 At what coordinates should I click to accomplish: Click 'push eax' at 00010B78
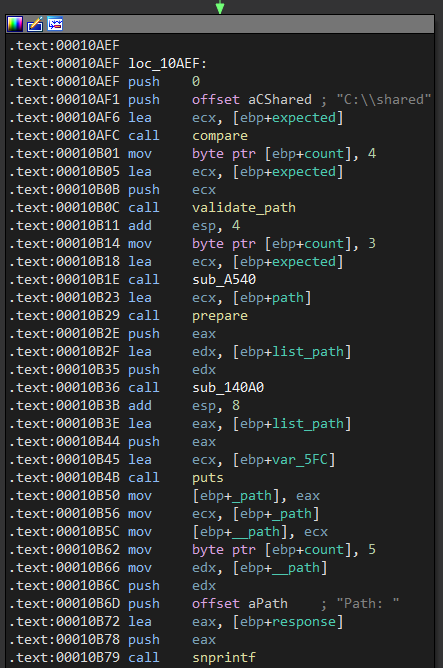tap(172, 639)
